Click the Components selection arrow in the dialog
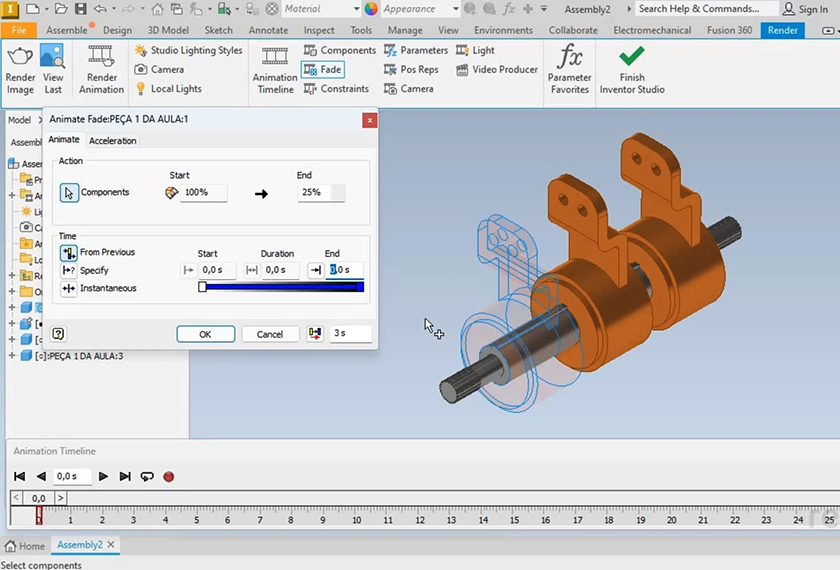 [69, 193]
